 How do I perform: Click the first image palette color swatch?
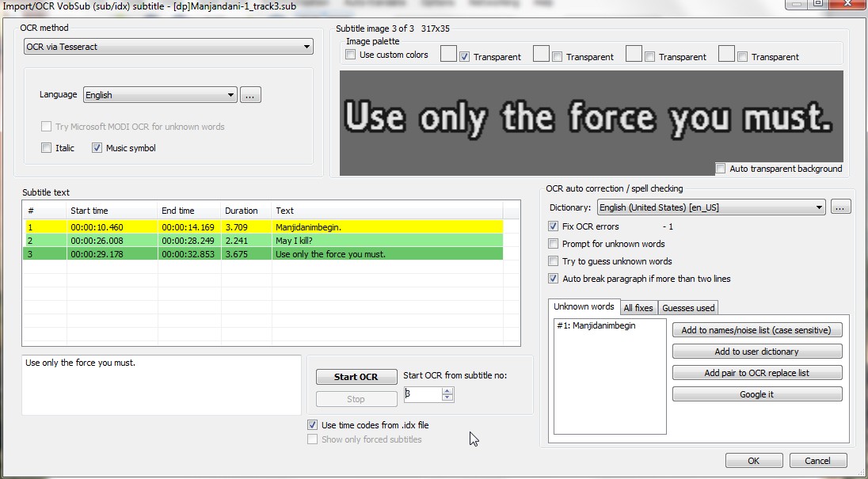point(448,54)
